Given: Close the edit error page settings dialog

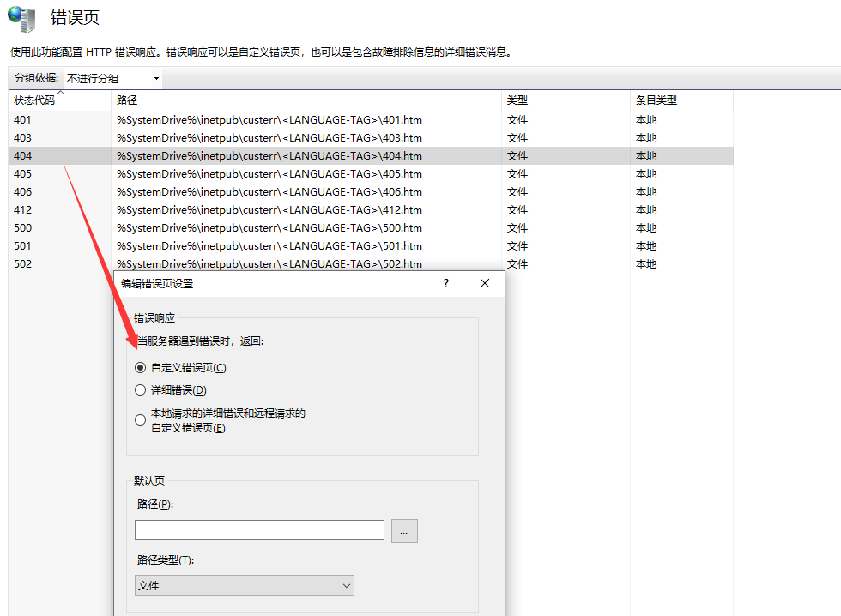Looking at the screenshot, I should click(485, 284).
